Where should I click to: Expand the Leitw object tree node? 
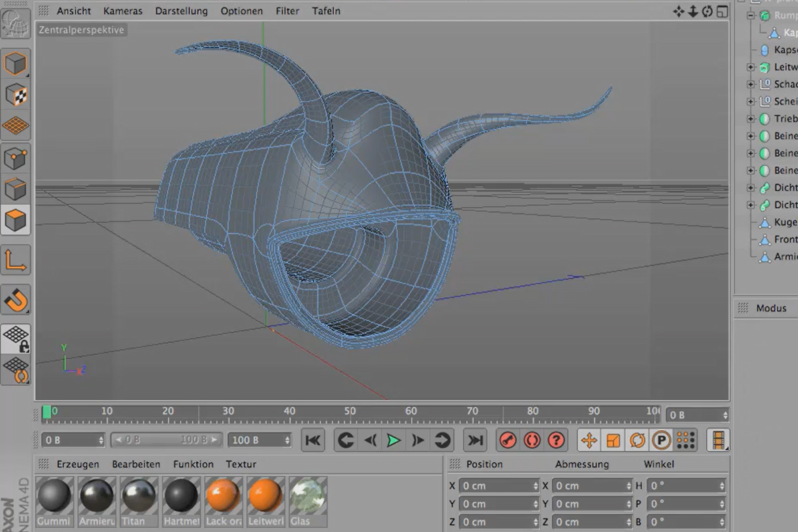point(751,67)
